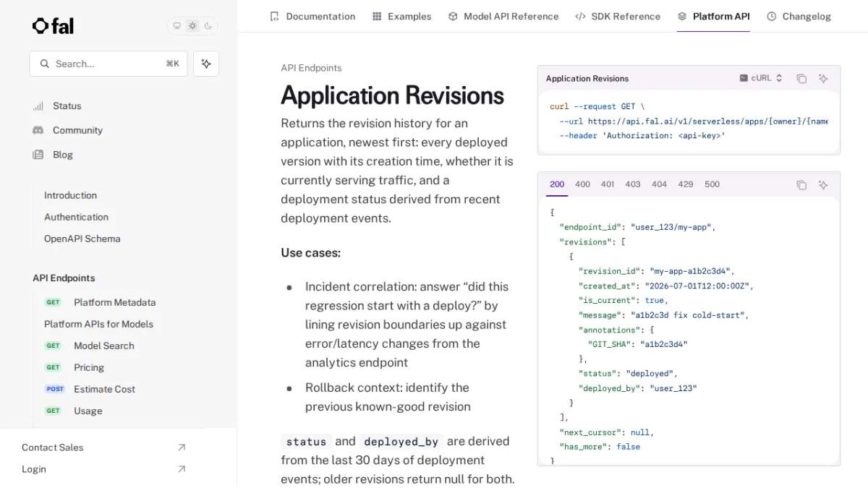Open the Community link
868x488 pixels.
(x=77, y=130)
